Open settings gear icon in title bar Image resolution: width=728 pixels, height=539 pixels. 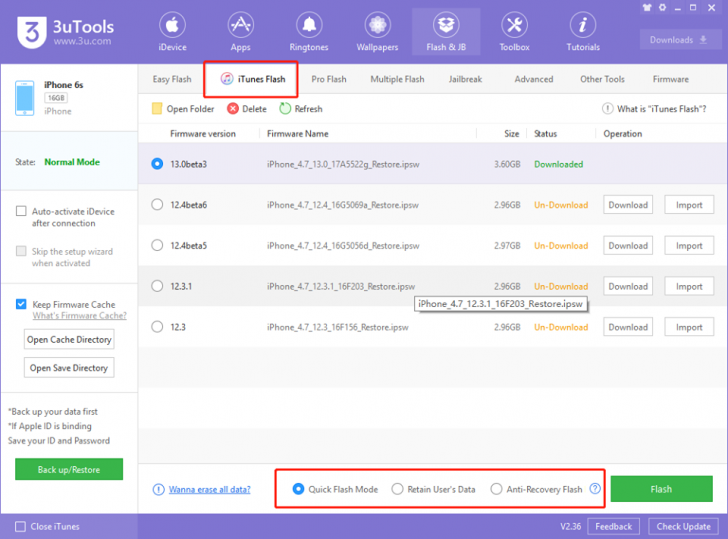pos(663,7)
